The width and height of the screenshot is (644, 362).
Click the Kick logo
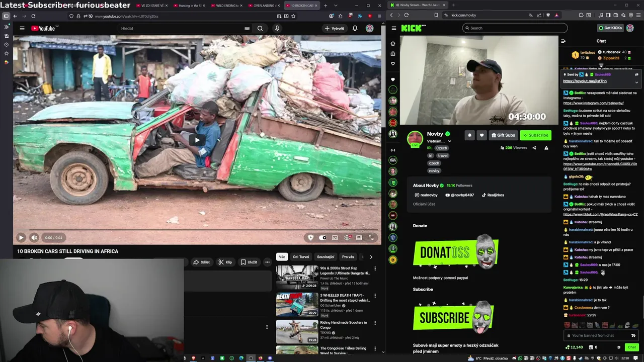click(413, 28)
